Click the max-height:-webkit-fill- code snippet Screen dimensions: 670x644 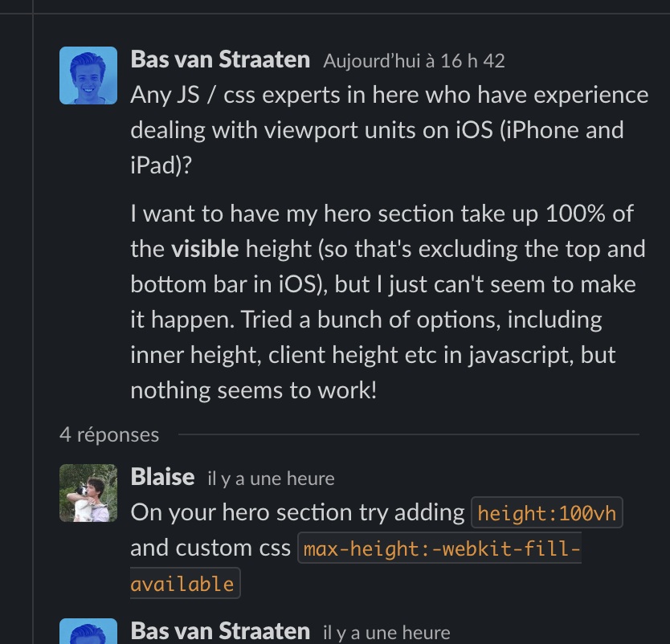click(x=439, y=548)
